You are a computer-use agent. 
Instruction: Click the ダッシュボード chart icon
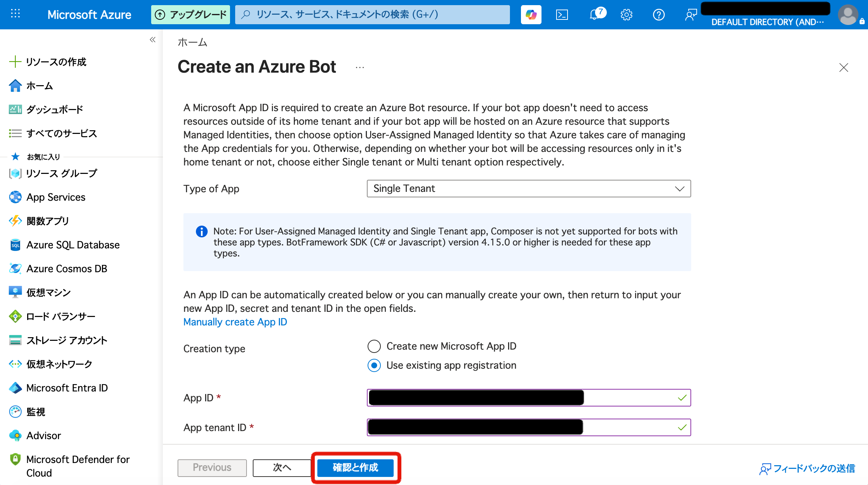[15, 109]
